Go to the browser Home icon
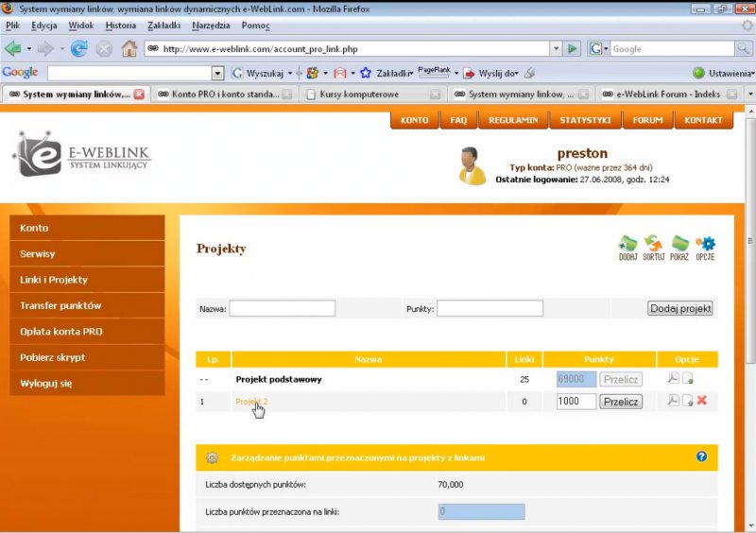Viewport: 756px width, 533px height. click(x=129, y=48)
